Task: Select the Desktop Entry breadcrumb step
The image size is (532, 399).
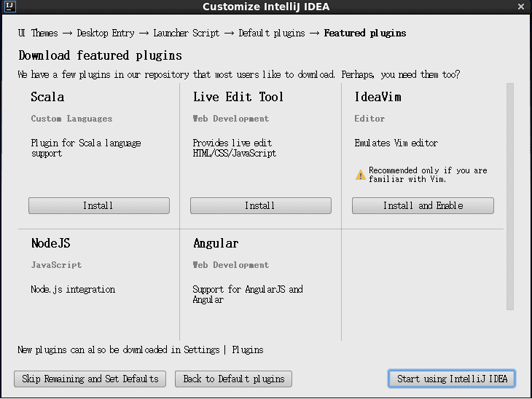Action: [106, 33]
